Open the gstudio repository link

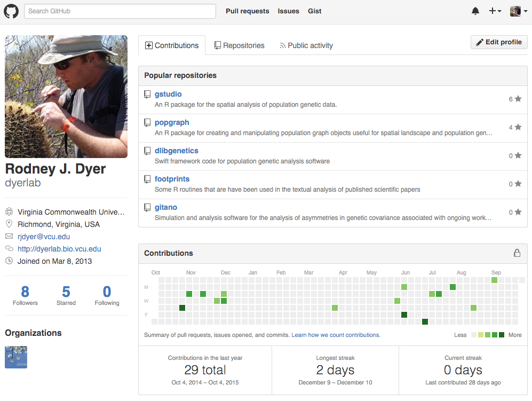[x=168, y=94]
